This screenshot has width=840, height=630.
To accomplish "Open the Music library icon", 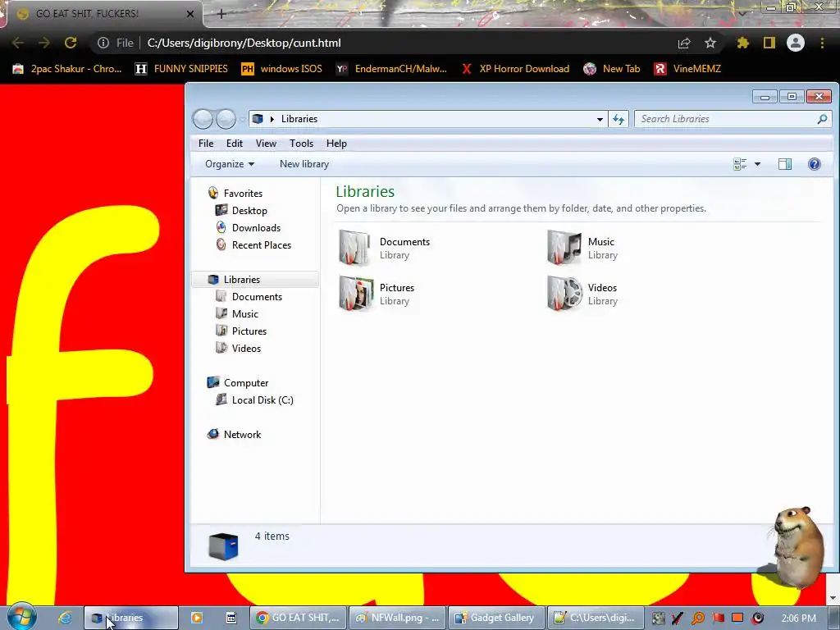I will coord(564,248).
